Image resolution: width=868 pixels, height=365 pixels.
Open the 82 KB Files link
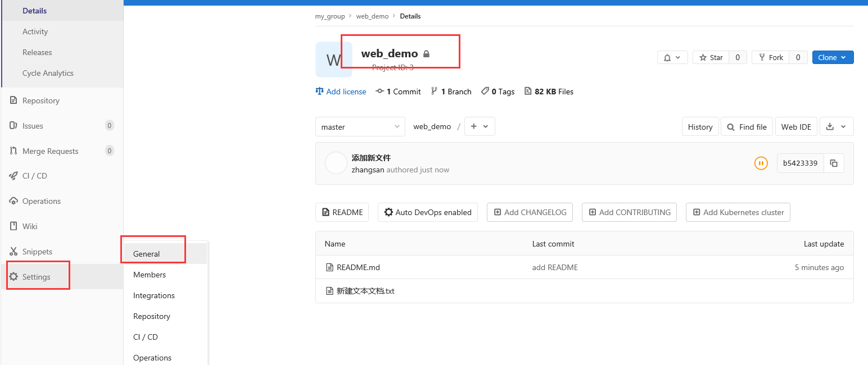pos(549,92)
